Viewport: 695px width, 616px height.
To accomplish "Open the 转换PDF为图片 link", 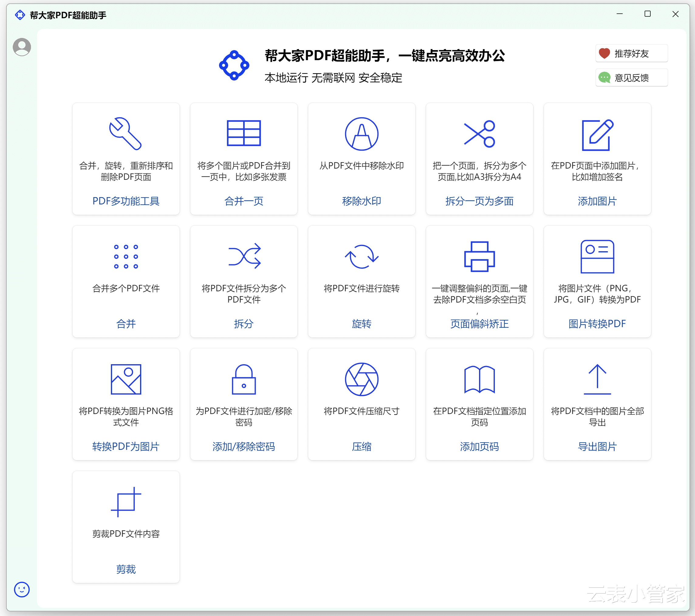I will tap(125, 447).
